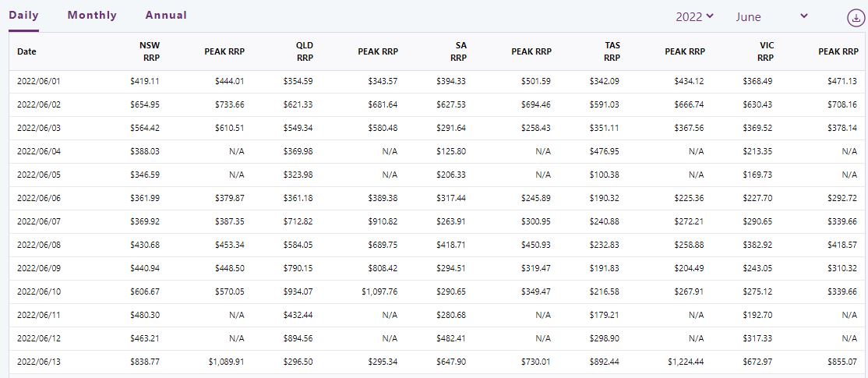Viewport: 868px width, 378px height.
Task: Click the VIC RRP column header
Action: [x=766, y=51]
